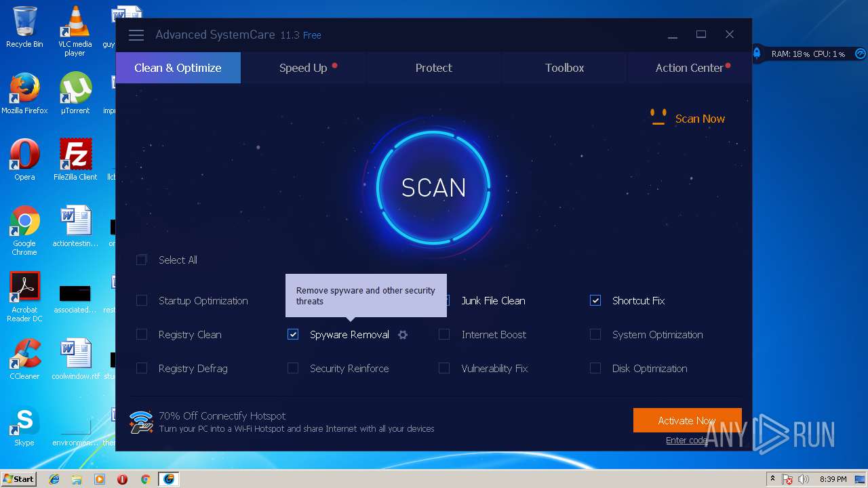Click the big SCAN button
This screenshot has height=488, width=868.
[x=433, y=188]
